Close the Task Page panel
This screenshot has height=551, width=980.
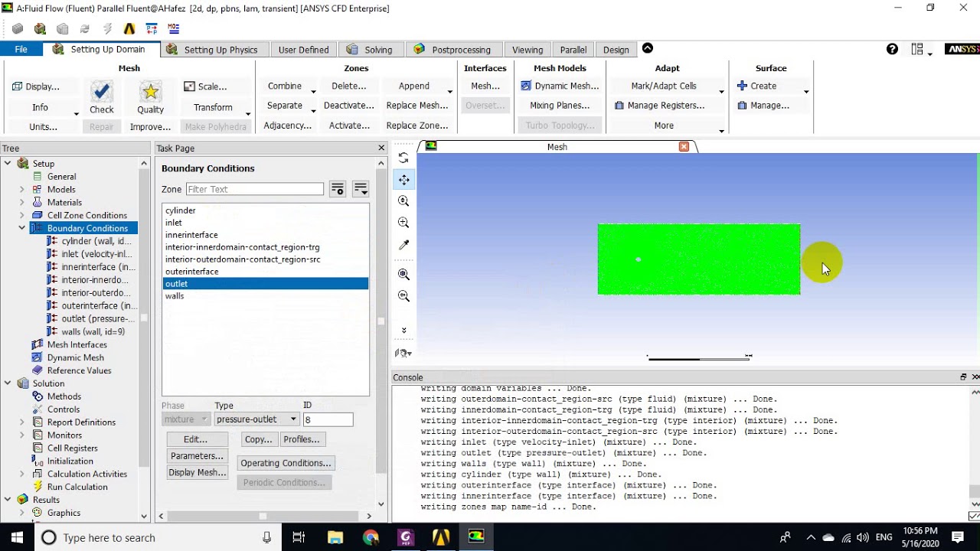tap(381, 148)
